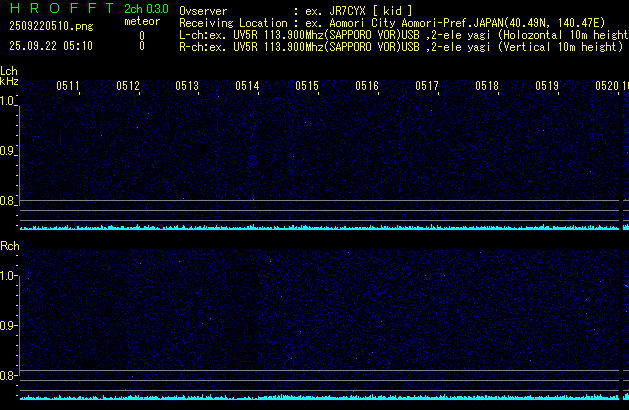629x410 pixels.
Task: Click the Lch 0.9 frequency label
Action: pyautogui.click(x=9, y=151)
